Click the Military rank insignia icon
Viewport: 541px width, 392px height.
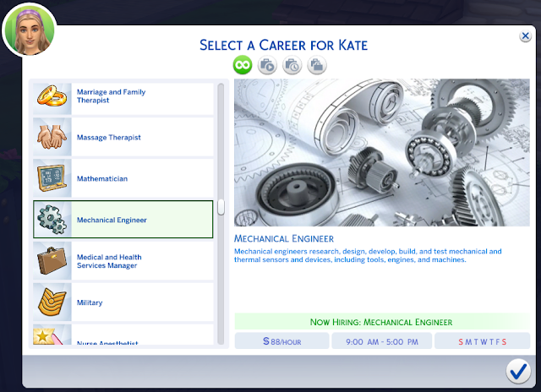[x=52, y=302]
